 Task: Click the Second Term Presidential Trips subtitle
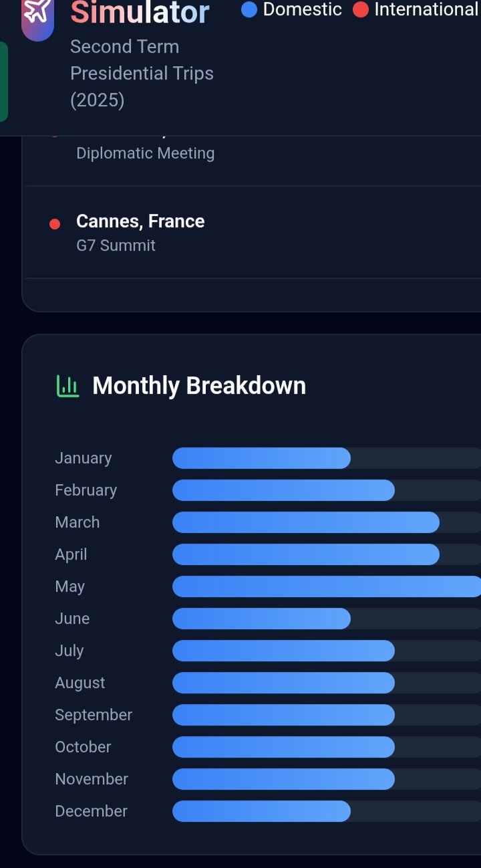142,74
